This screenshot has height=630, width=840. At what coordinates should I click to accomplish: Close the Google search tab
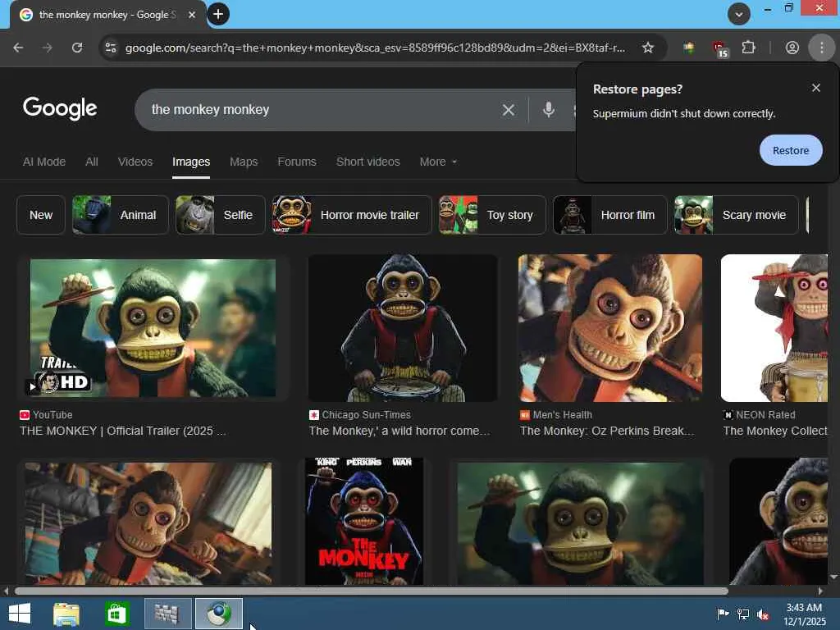[x=192, y=15]
